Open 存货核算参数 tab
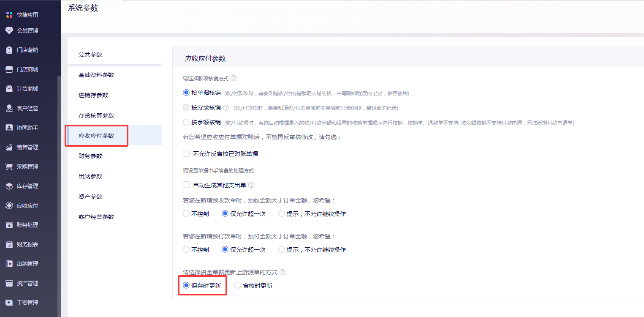This screenshot has height=317, width=644. click(114, 115)
